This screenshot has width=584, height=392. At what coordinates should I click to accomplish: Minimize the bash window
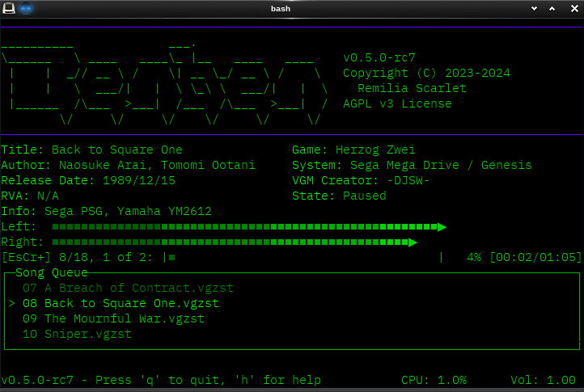pyautogui.click(x=534, y=9)
